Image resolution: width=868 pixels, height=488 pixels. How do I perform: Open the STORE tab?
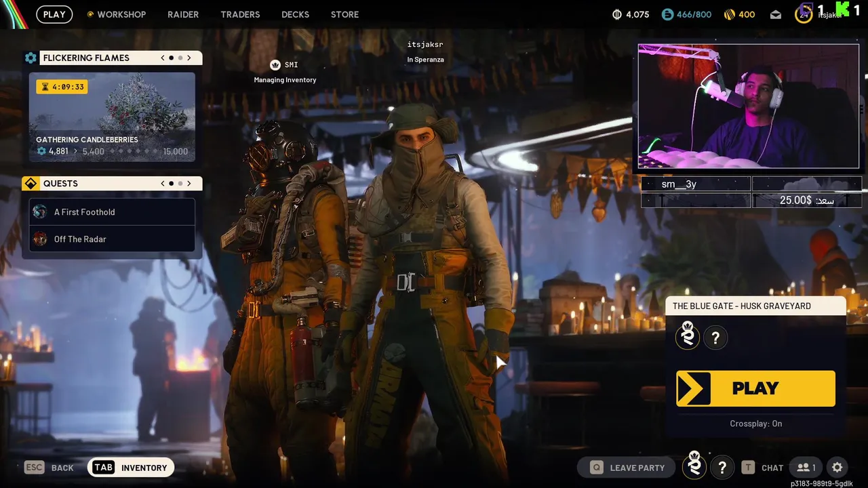click(344, 14)
